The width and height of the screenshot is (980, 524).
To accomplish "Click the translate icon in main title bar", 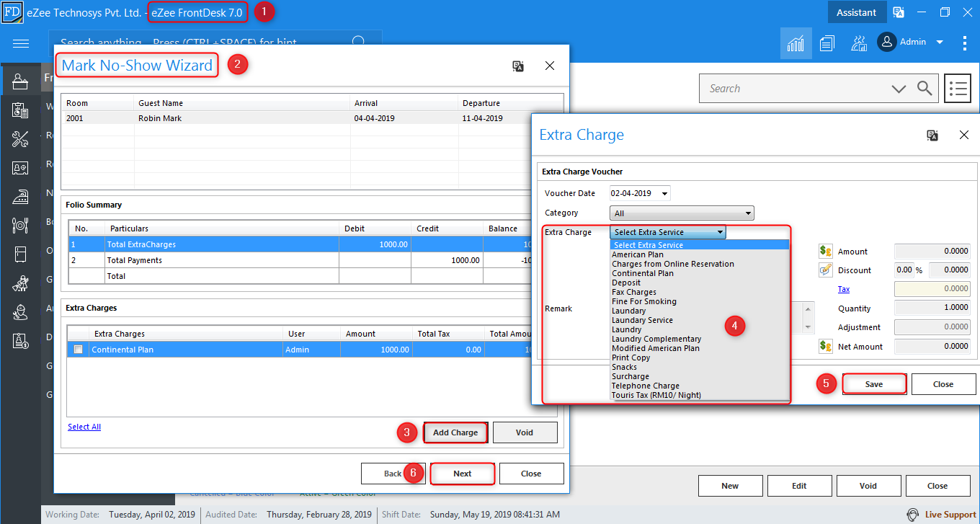I will [x=899, y=12].
